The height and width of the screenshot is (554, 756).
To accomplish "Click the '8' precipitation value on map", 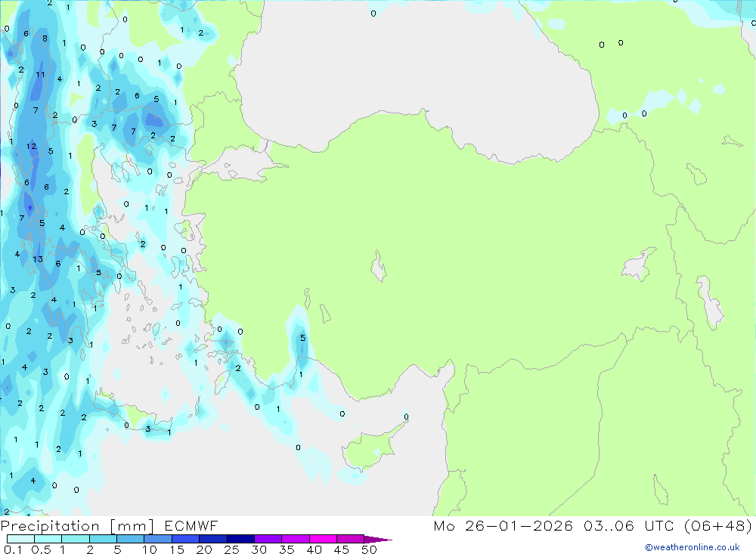I will (45, 39).
